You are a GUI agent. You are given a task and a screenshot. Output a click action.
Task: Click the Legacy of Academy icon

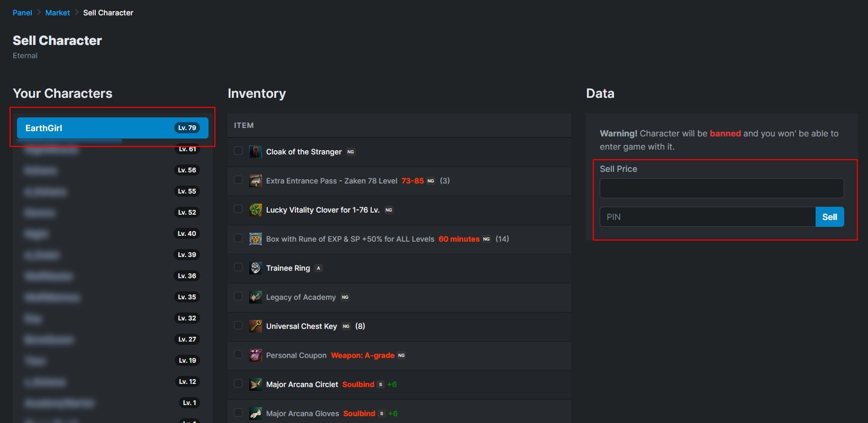tap(256, 297)
